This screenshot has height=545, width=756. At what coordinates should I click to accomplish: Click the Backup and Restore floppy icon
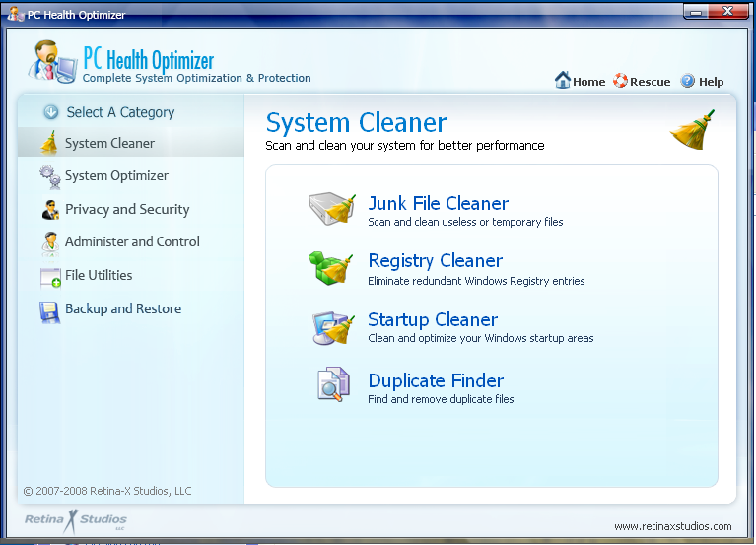pyautogui.click(x=49, y=311)
